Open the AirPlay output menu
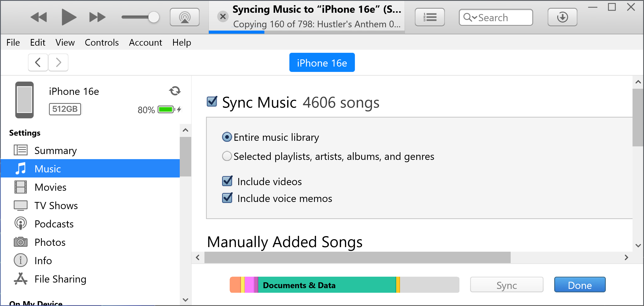Image resolution: width=644 pixels, height=306 pixels. (x=185, y=17)
